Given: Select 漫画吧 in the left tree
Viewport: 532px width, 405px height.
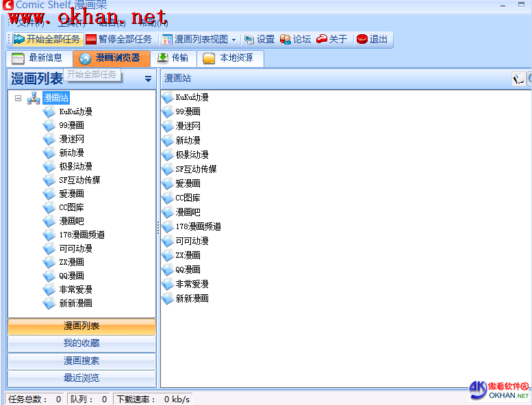Looking at the screenshot, I should coord(71,221).
